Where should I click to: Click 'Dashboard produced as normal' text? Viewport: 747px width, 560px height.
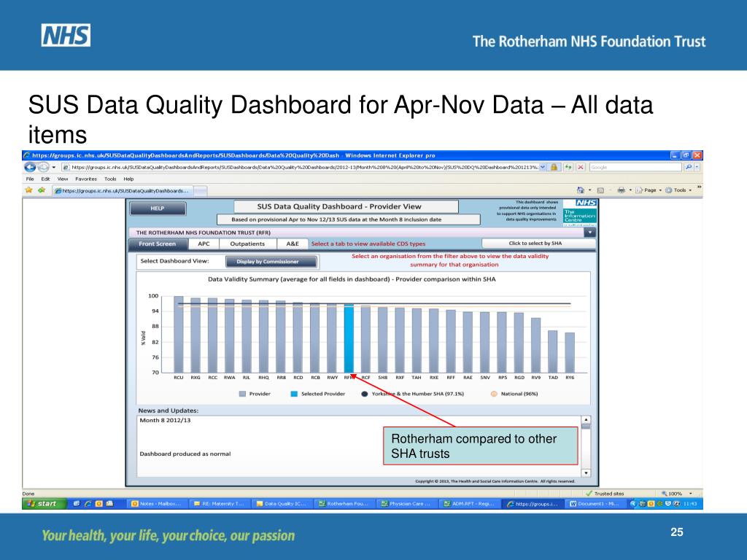pyautogui.click(x=185, y=454)
